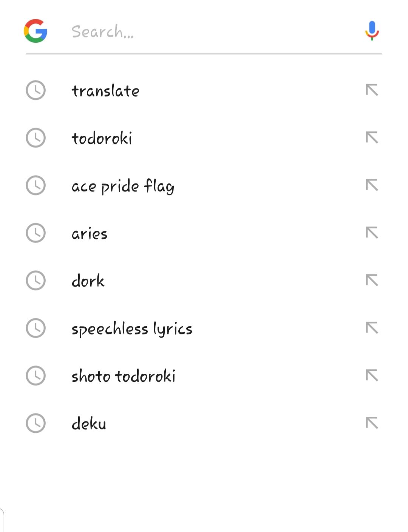Tap arrow icon beside ace pride flag
This screenshot has height=532, width=408.
pos(372,185)
